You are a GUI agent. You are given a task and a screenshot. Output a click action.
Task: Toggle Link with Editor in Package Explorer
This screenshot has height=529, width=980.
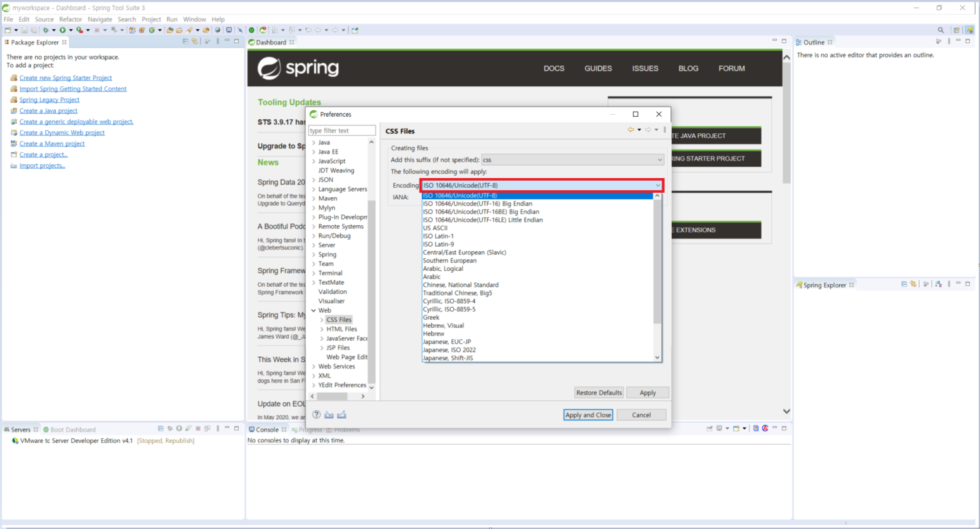195,41
